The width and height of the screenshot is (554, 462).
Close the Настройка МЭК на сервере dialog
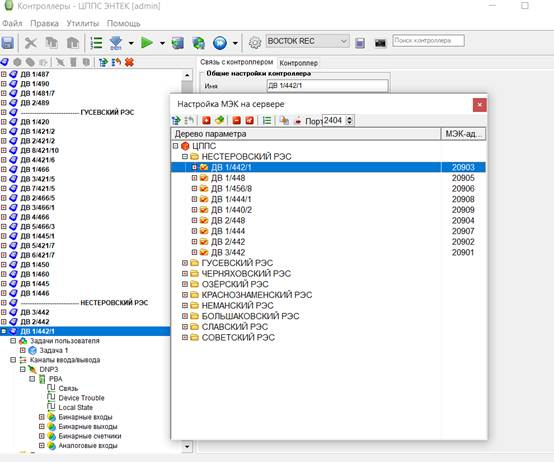(x=479, y=105)
